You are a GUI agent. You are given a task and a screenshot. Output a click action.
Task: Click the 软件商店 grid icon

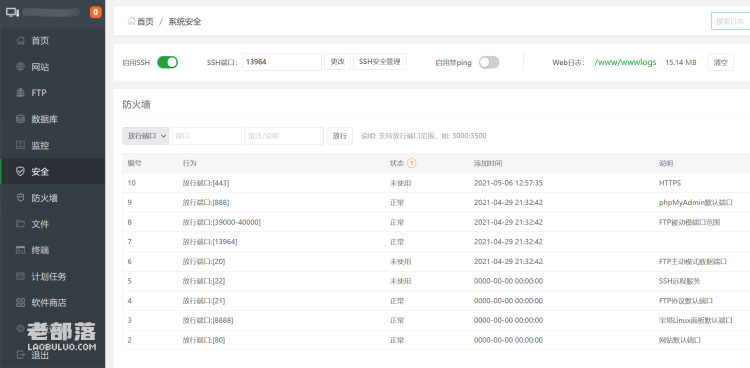[20, 302]
